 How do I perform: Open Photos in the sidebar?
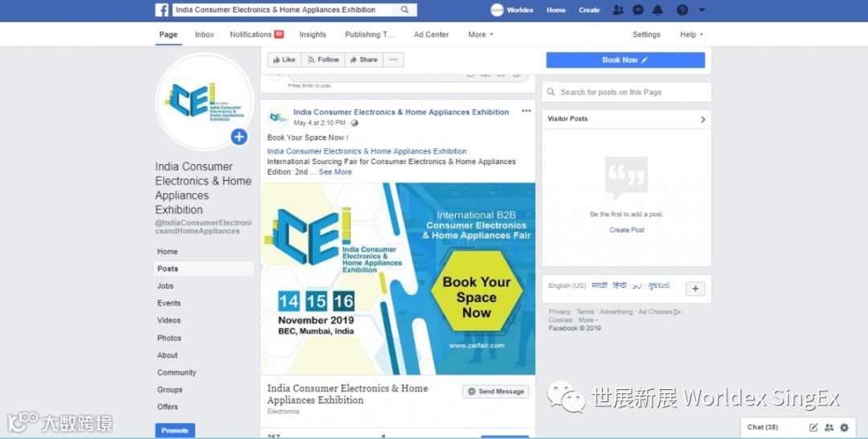pyautogui.click(x=169, y=338)
